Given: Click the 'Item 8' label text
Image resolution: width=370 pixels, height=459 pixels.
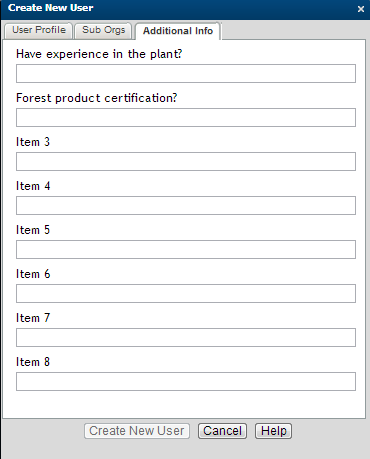Looking at the screenshot, I should 33,362.
